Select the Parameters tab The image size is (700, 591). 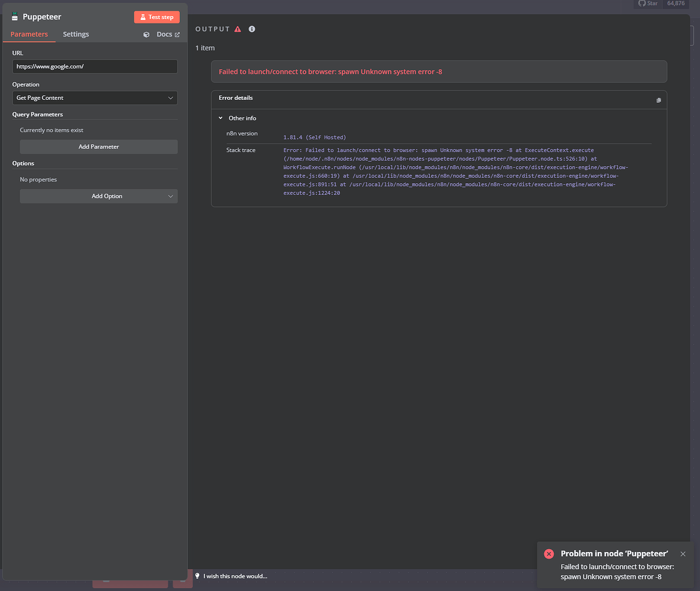pyautogui.click(x=28, y=34)
